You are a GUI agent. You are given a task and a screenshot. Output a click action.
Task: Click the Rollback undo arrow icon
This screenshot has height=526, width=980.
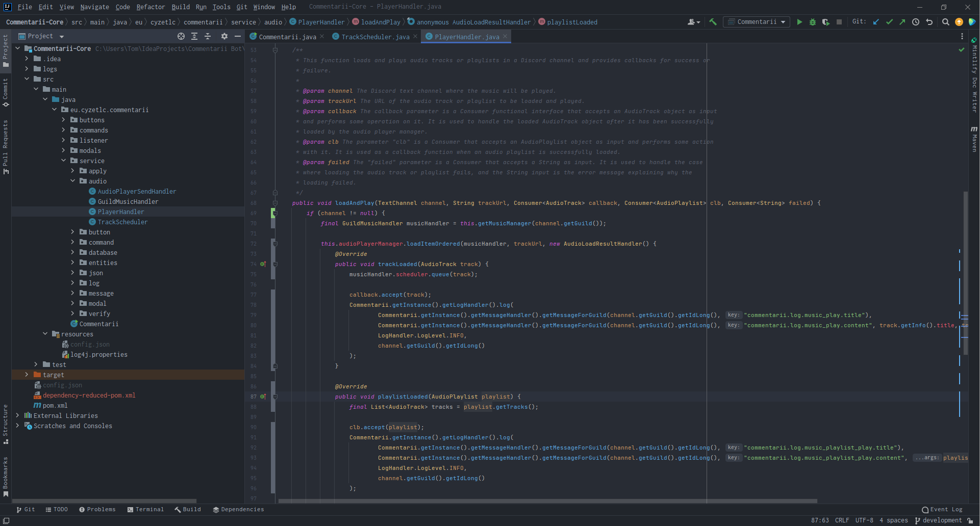pyautogui.click(x=929, y=22)
